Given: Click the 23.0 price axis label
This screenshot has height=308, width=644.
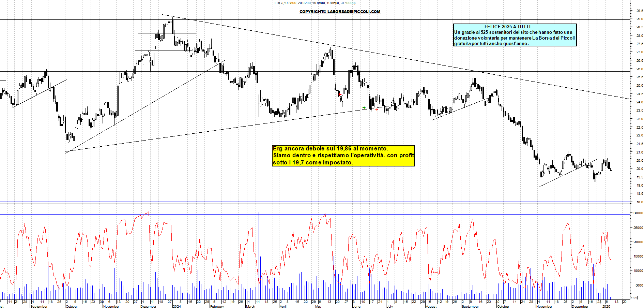Looking at the screenshot, I should click(640, 119).
